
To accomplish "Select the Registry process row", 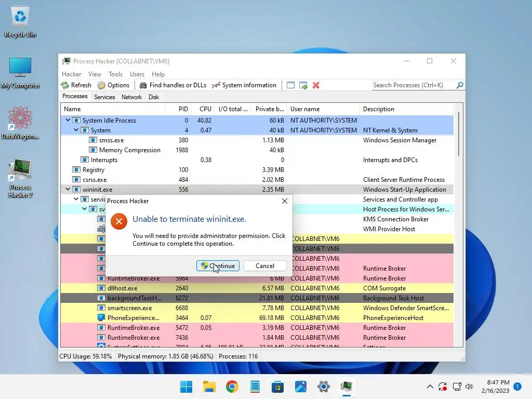I will tap(257, 170).
